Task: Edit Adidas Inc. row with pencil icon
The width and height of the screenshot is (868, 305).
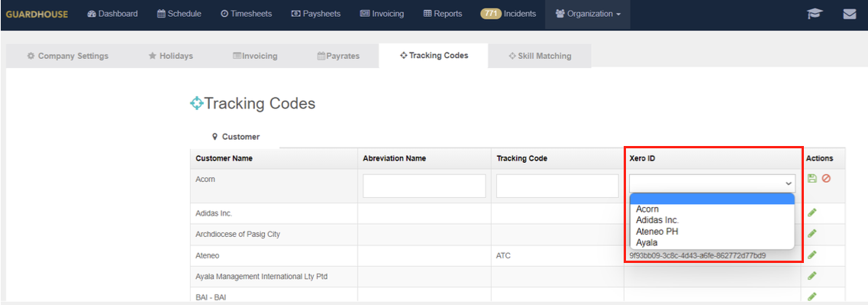Action: (x=812, y=213)
